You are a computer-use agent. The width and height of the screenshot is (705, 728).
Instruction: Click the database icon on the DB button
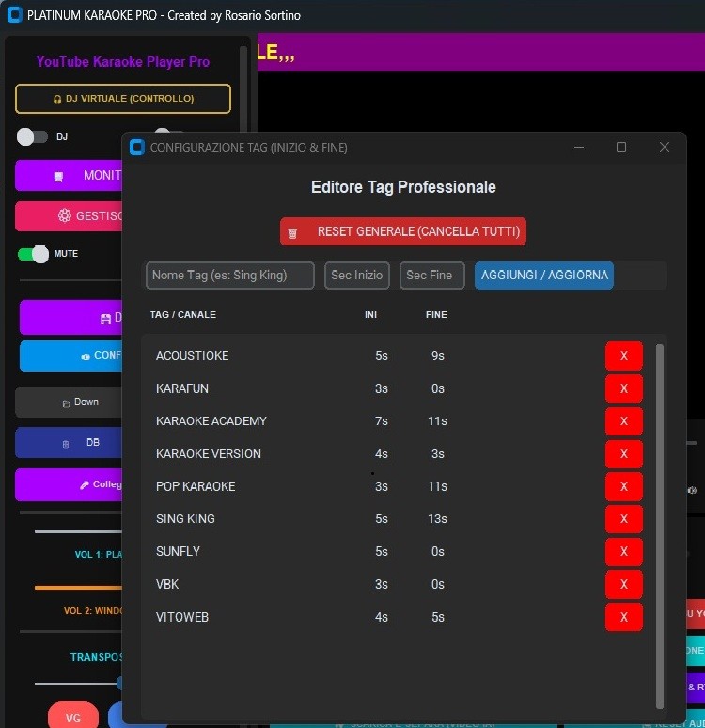coord(65,443)
